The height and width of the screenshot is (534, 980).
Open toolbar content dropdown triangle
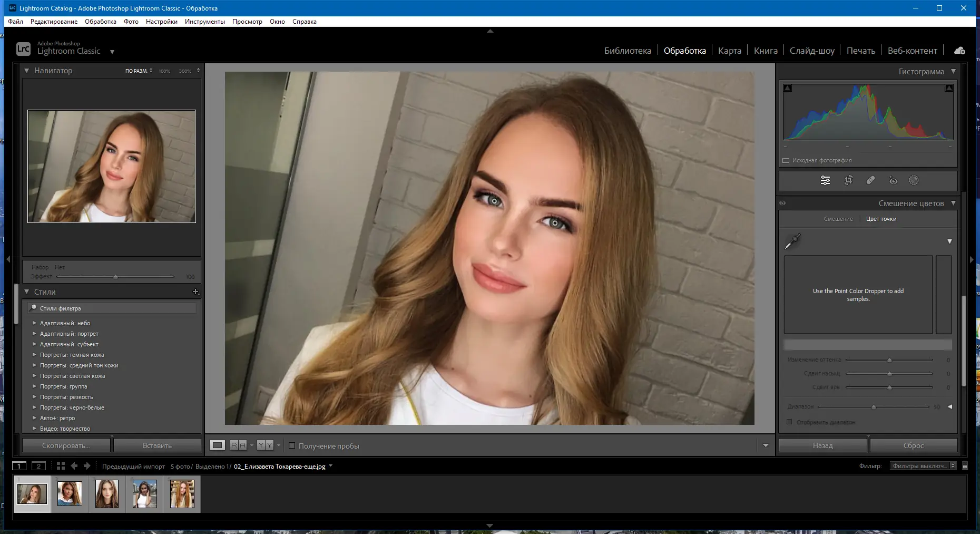pos(766,445)
